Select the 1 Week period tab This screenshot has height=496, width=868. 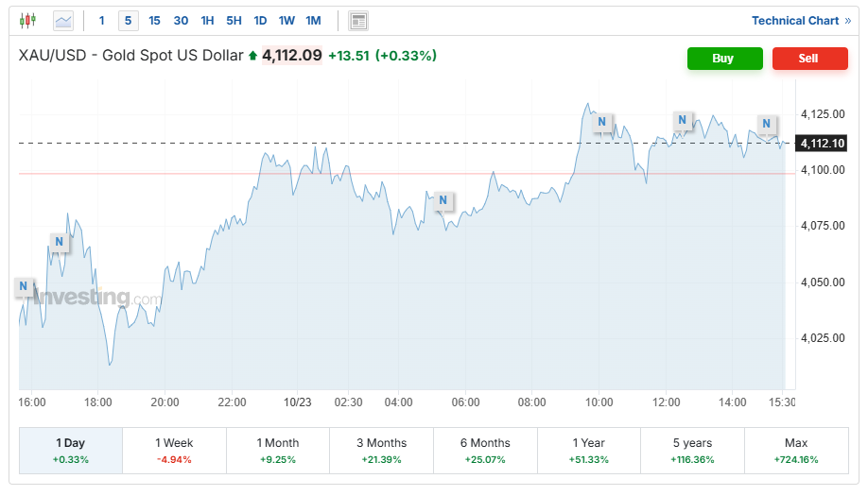(174, 450)
